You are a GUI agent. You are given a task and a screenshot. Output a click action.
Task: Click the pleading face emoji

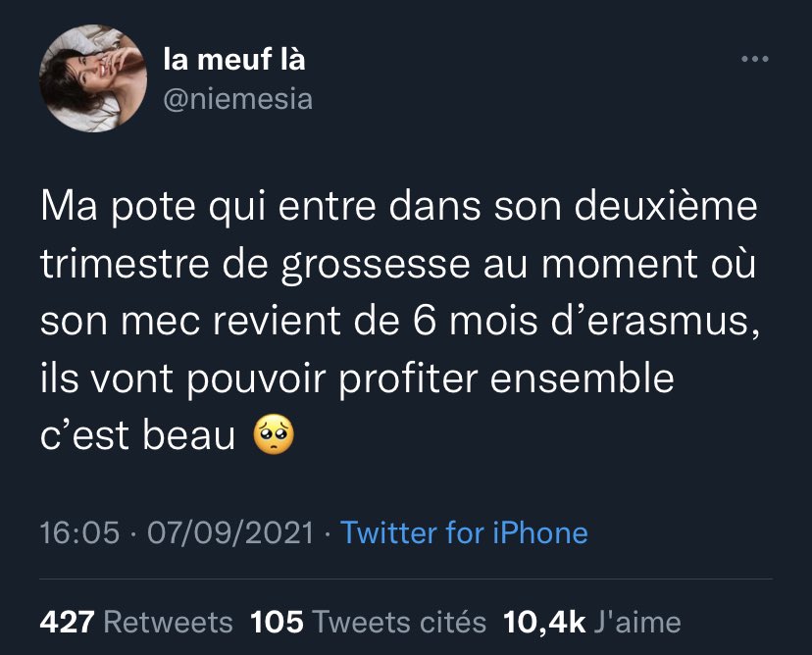pos(275,432)
